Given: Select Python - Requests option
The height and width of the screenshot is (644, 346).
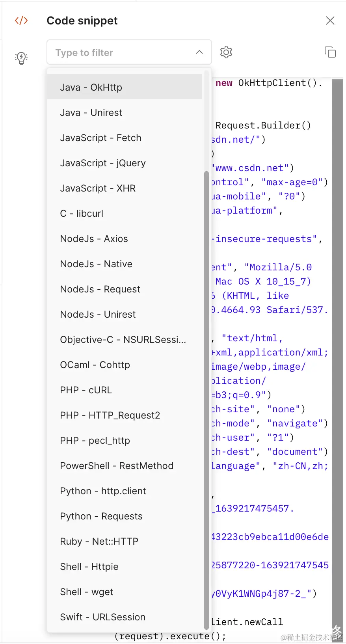Looking at the screenshot, I should click(x=125, y=516).
